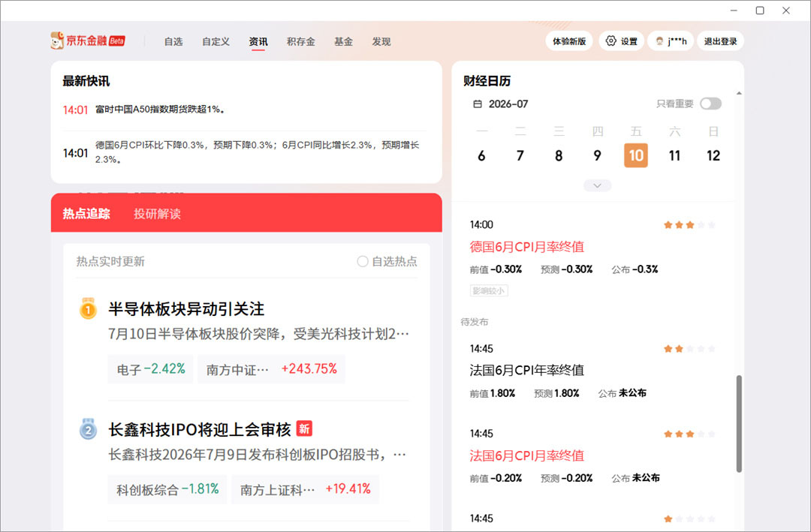Click the gold rank 1 medal icon
The width and height of the screenshot is (811, 532).
tap(88, 308)
